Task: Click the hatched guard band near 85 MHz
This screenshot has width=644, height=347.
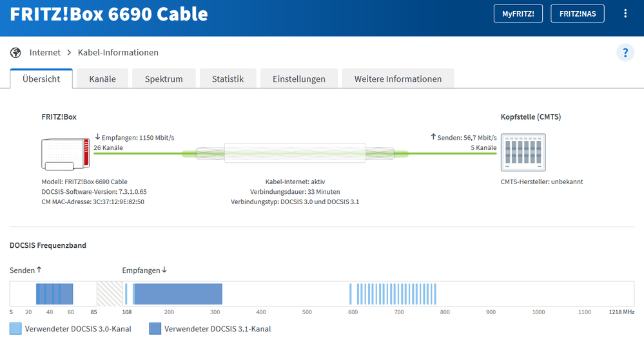Action: tap(109, 294)
